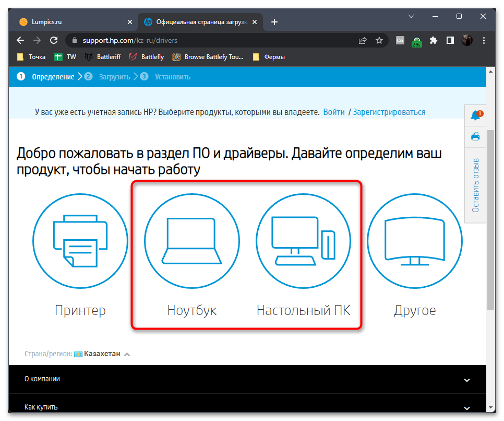Viewport: 504px width, 421px height.
Task: Share this page via share icon
Action: 363,40
